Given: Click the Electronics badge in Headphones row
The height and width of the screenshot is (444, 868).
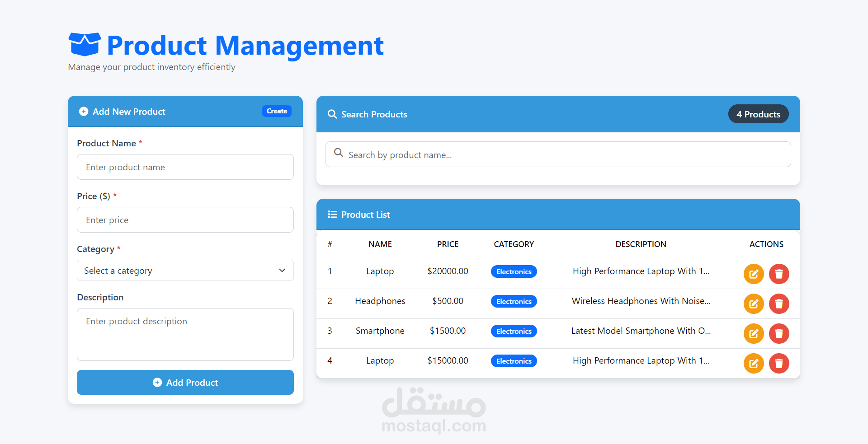Looking at the screenshot, I should [x=514, y=301].
